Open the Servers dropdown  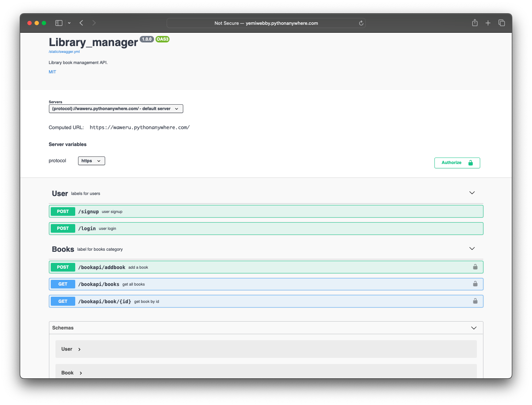tap(116, 108)
